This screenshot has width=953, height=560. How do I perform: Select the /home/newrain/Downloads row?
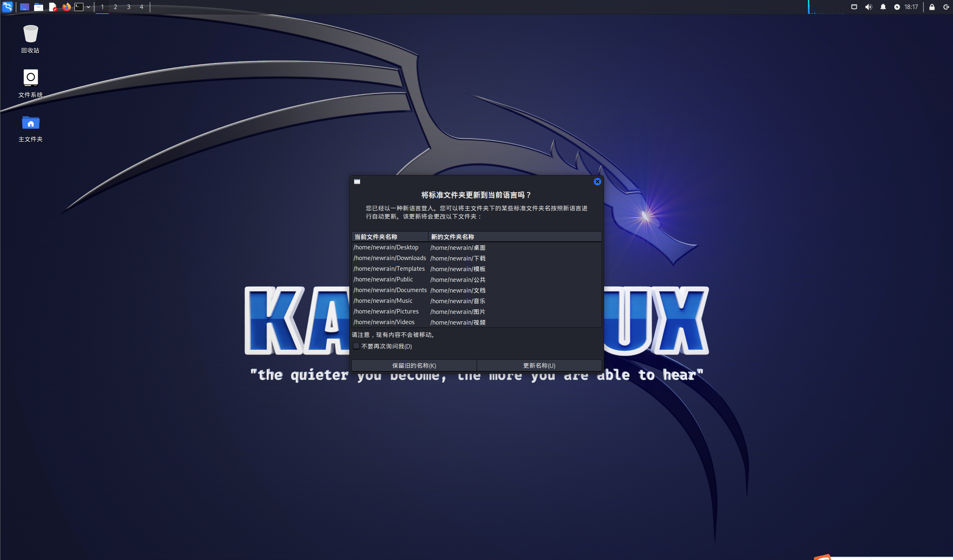click(477, 258)
